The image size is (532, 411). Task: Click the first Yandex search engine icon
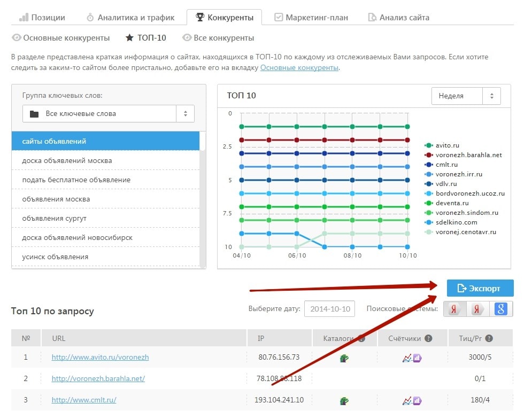pos(455,309)
